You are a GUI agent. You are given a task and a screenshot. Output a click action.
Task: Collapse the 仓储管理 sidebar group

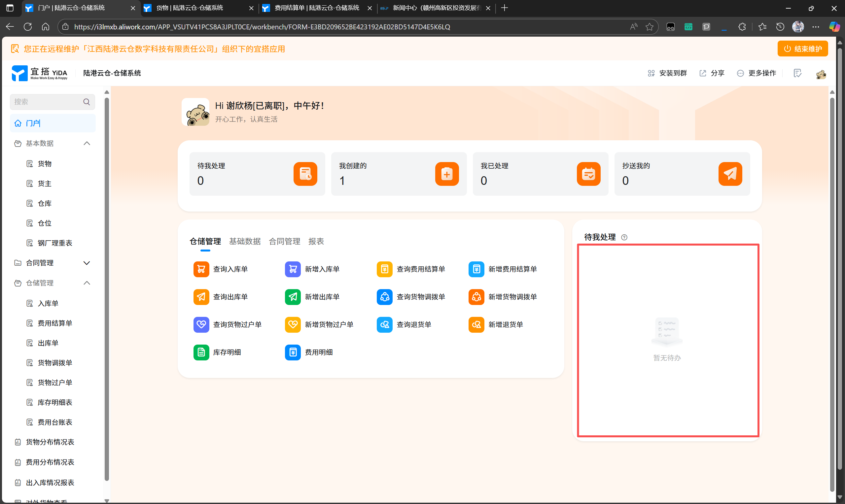click(87, 283)
